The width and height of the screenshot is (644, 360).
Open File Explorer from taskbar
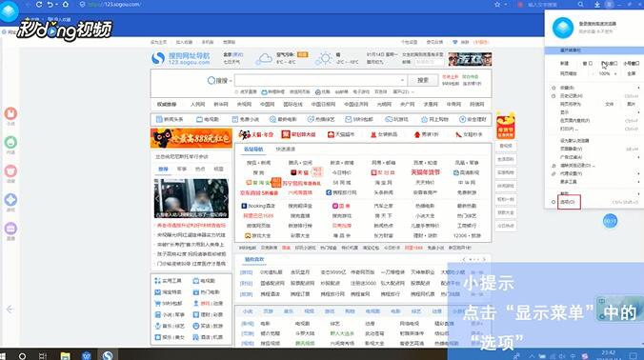[x=65, y=356]
